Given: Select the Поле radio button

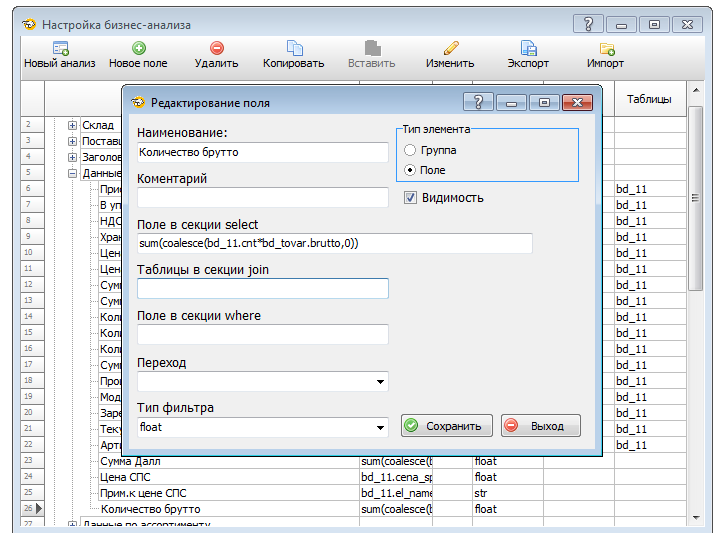Looking at the screenshot, I should click(x=410, y=170).
